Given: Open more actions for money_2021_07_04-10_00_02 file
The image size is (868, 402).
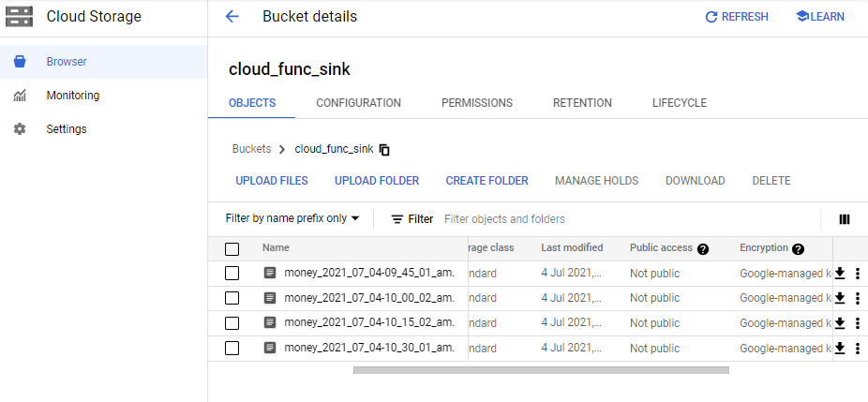Looking at the screenshot, I should coord(857,298).
